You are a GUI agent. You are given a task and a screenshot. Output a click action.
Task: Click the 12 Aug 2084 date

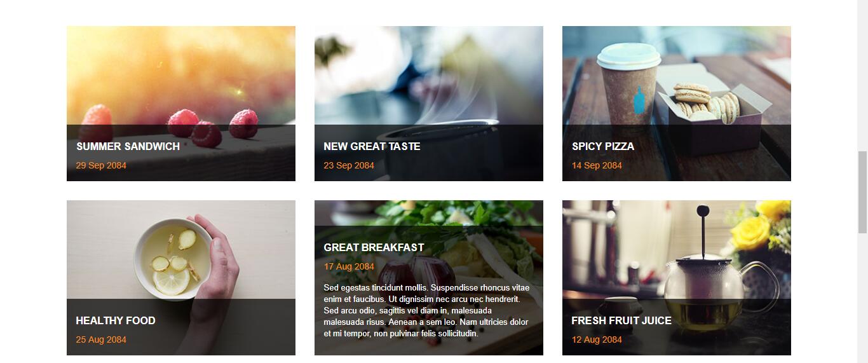[597, 339]
